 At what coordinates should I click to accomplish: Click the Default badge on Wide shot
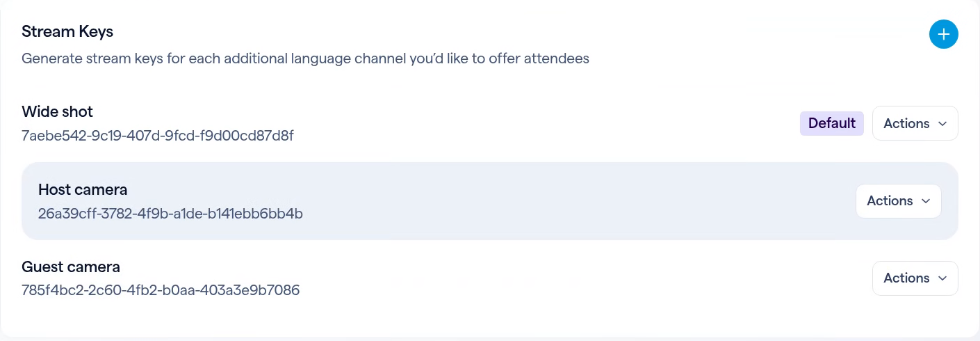tap(831, 123)
